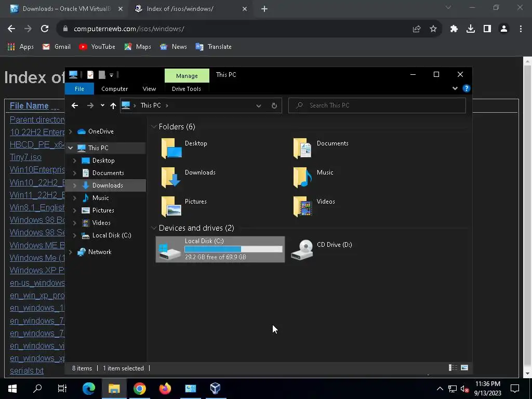
Task: Expand Local Disk (C:) tree node
Action: [x=75, y=235]
